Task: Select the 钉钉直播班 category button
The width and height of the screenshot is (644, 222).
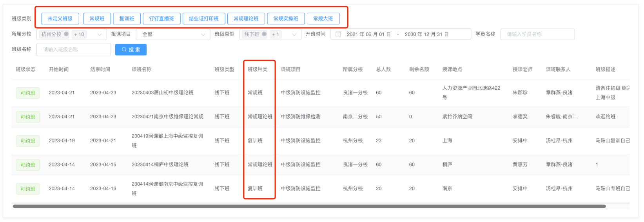Action: pyautogui.click(x=161, y=19)
